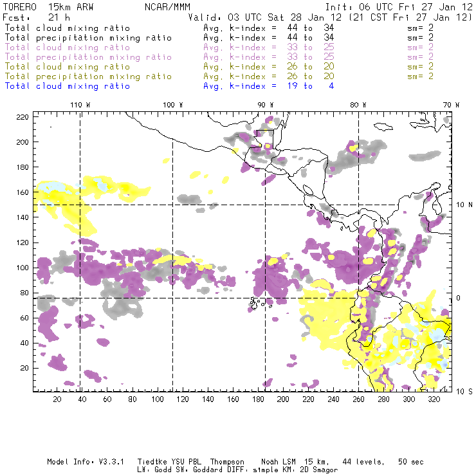The width and height of the screenshot is (476, 476).
Task: Click the '20' x-axis tick label
Action: click(x=57, y=399)
